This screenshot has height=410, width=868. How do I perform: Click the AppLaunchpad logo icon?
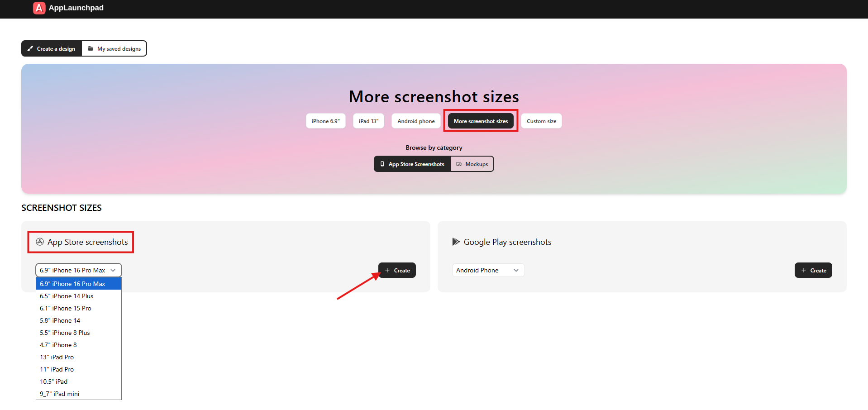[x=39, y=8]
